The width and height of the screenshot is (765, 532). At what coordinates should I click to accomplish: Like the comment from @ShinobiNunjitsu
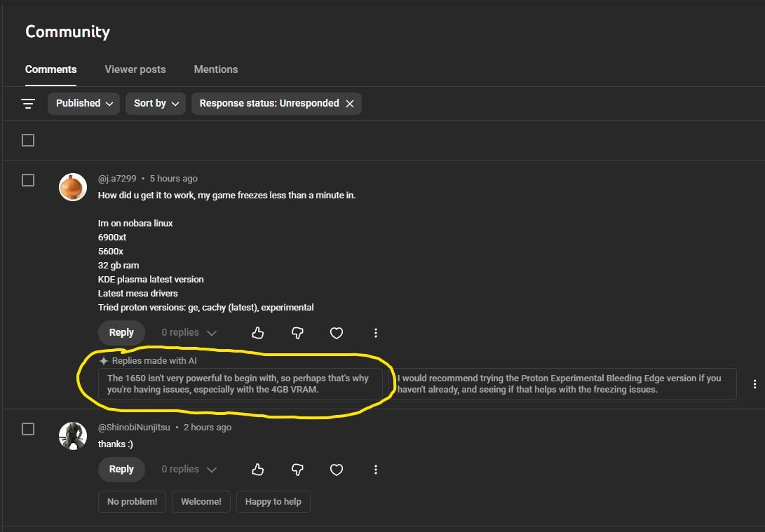257,470
